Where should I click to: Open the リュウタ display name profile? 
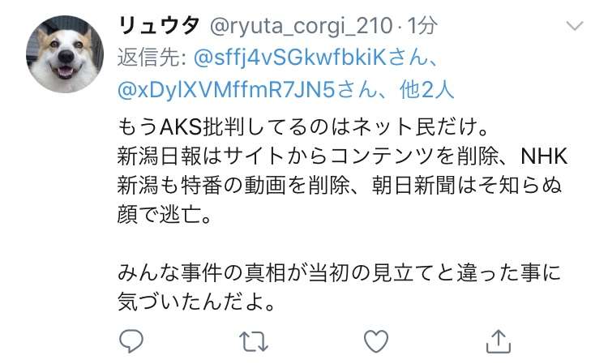[x=159, y=26]
